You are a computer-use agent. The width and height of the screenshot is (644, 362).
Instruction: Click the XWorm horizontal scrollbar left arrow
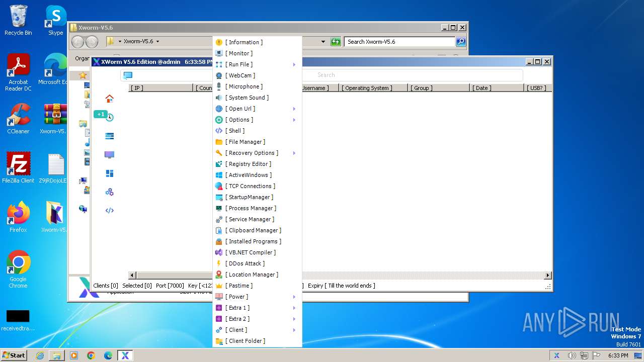coord(132,275)
